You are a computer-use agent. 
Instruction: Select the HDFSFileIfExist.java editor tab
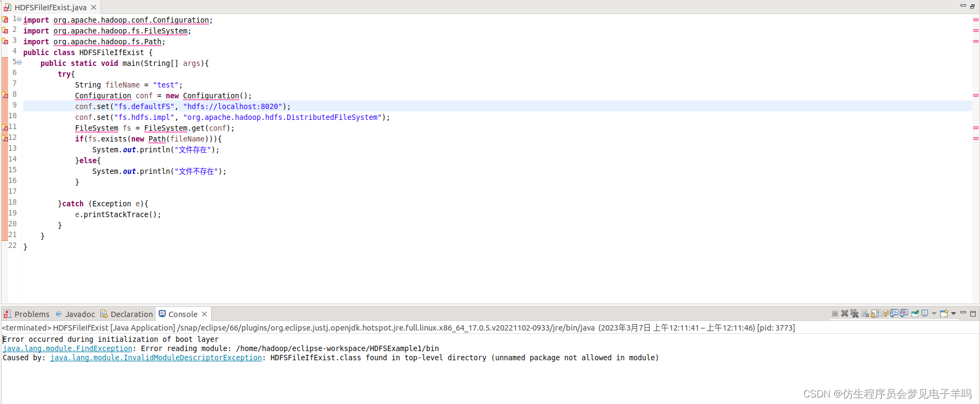click(50, 8)
